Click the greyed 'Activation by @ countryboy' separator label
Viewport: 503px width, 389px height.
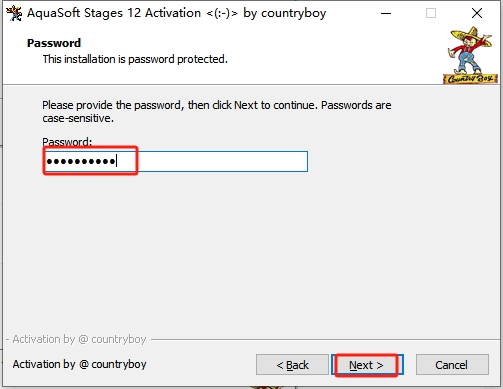pos(79,339)
